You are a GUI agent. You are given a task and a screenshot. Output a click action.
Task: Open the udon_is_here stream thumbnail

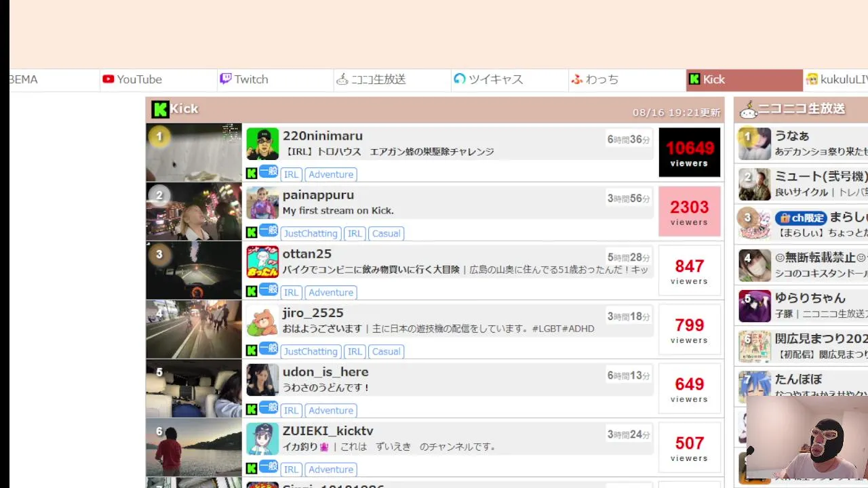[x=194, y=388]
